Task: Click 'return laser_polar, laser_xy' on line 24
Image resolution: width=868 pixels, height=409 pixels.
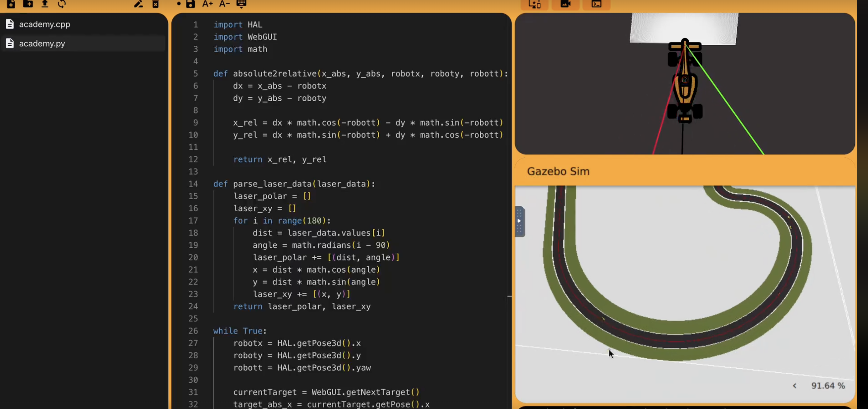Action: pyautogui.click(x=302, y=306)
